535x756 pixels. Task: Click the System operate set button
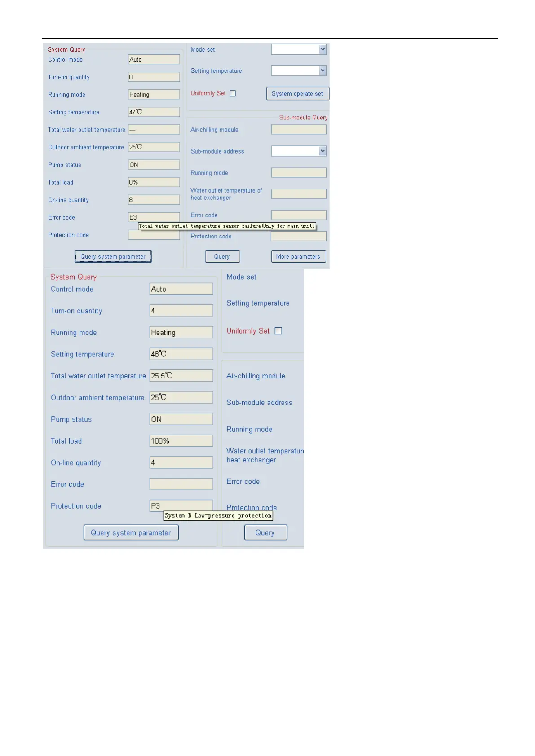[x=297, y=93]
